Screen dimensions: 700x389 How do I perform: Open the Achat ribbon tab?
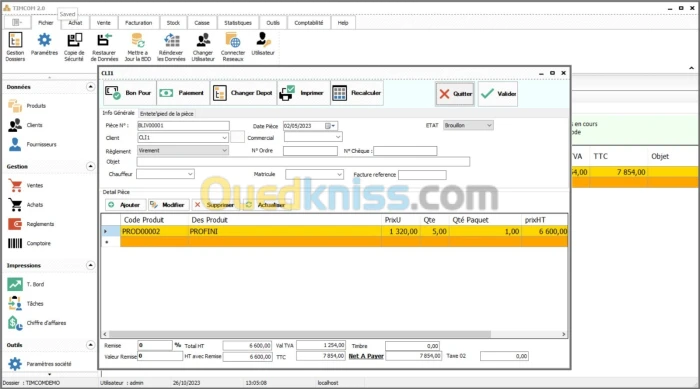pyautogui.click(x=75, y=23)
